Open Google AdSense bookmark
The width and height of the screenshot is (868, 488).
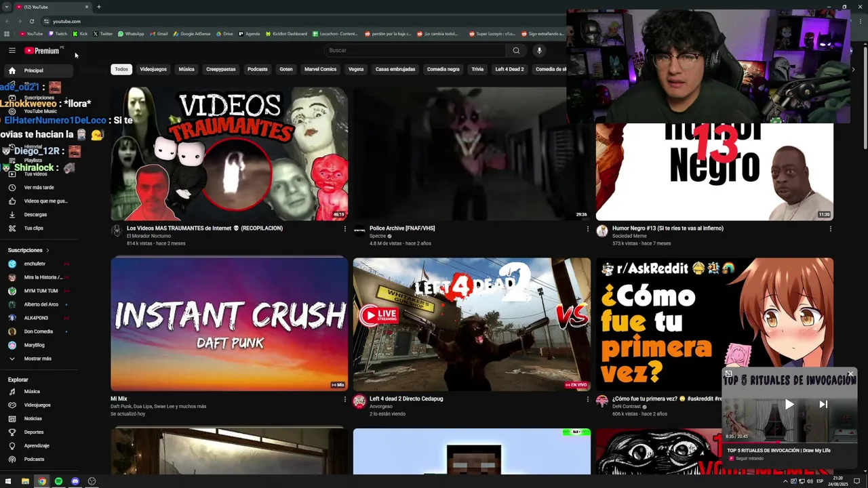point(192,34)
